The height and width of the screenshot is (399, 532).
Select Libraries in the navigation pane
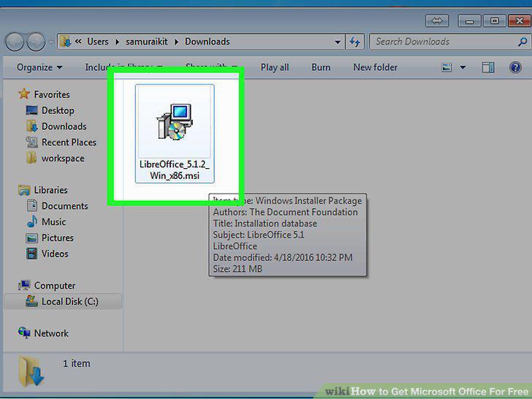[50, 190]
